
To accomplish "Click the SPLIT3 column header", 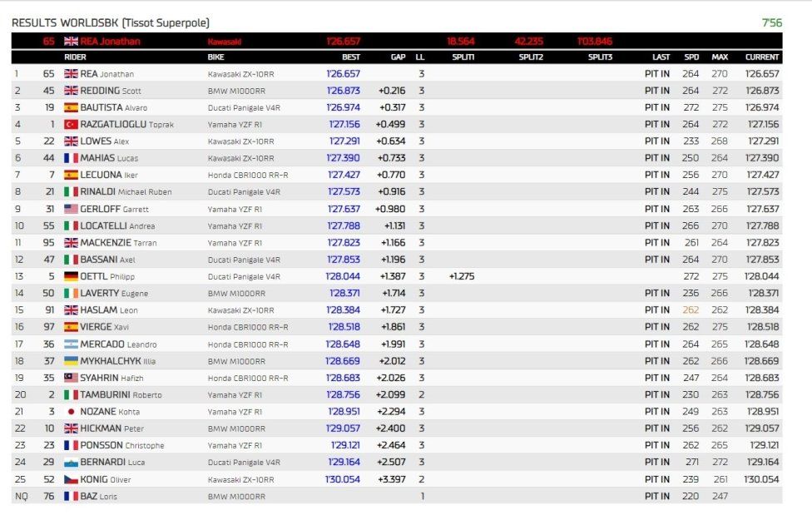I will 600,57.
